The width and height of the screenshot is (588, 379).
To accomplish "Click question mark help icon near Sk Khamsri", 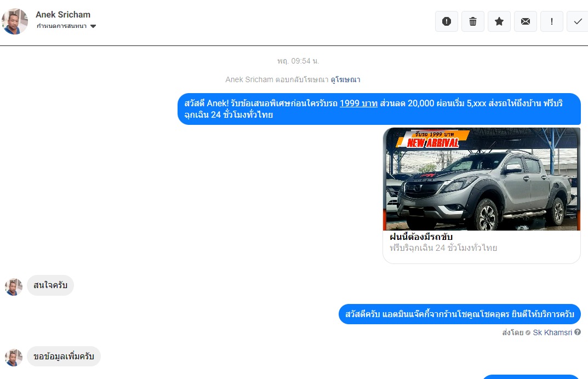I will tap(578, 332).
